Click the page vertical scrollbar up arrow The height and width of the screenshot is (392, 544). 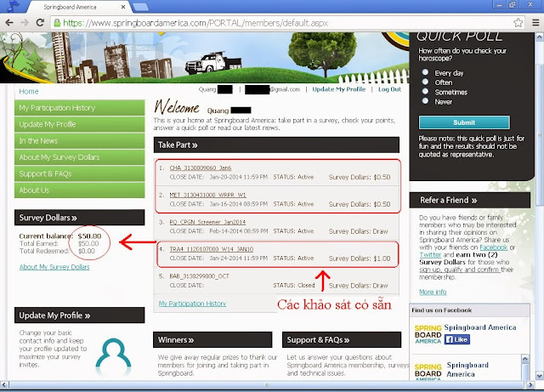[x=540, y=37]
